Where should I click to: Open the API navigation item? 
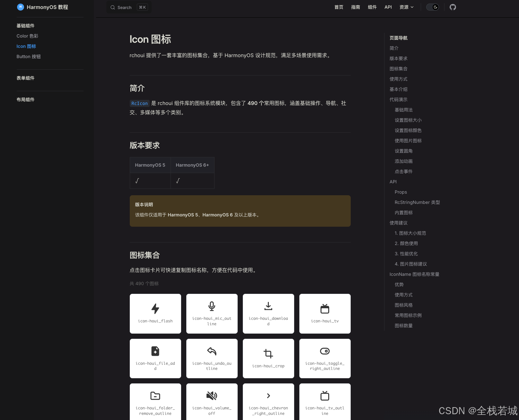388,7
